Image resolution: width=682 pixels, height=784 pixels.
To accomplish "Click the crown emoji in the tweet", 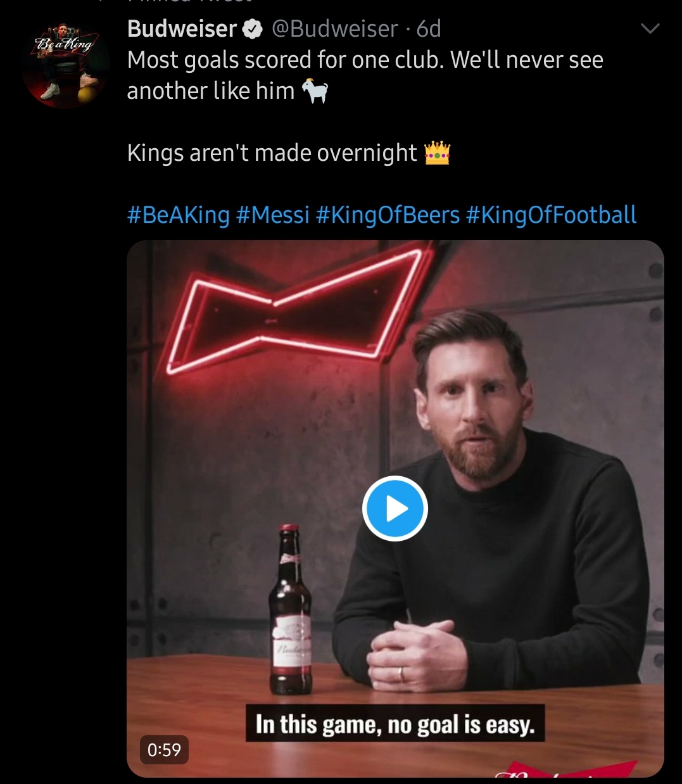I will pyautogui.click(x=437, y=153).
